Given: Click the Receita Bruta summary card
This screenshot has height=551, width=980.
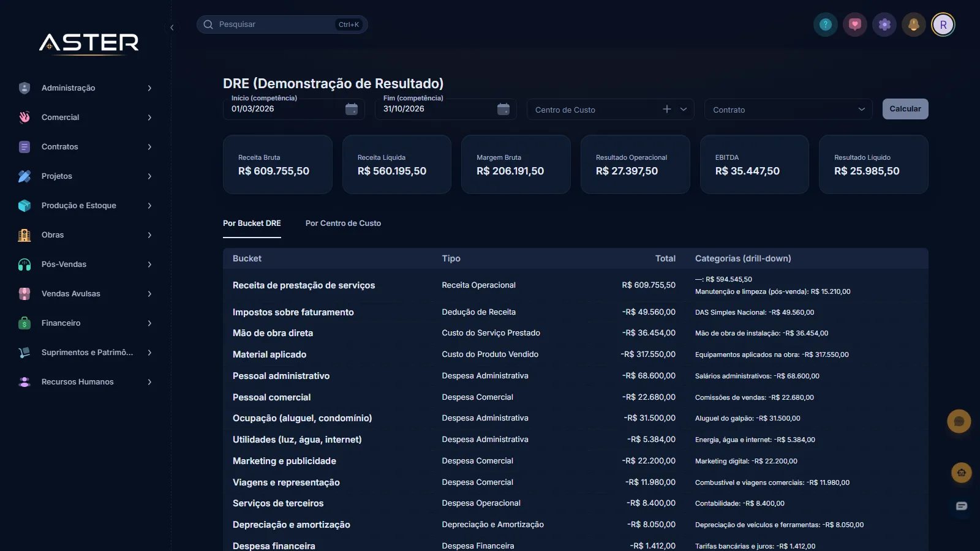Looking at the screenshot, I should point(277,165).
